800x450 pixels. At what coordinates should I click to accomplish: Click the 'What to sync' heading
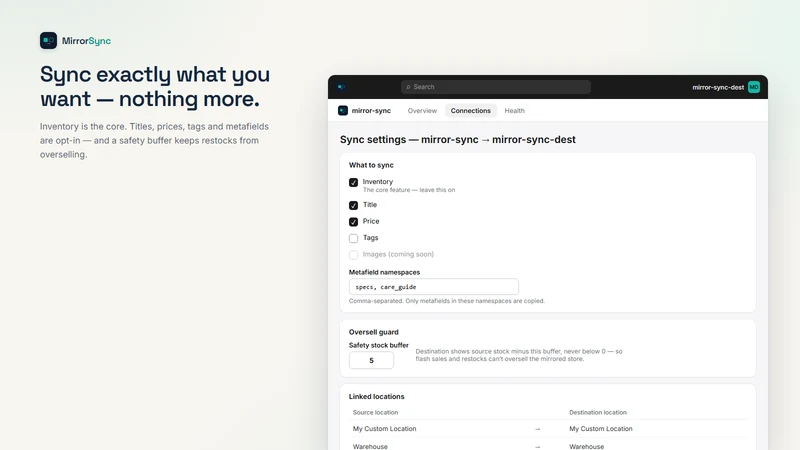(x=371, y=165)
